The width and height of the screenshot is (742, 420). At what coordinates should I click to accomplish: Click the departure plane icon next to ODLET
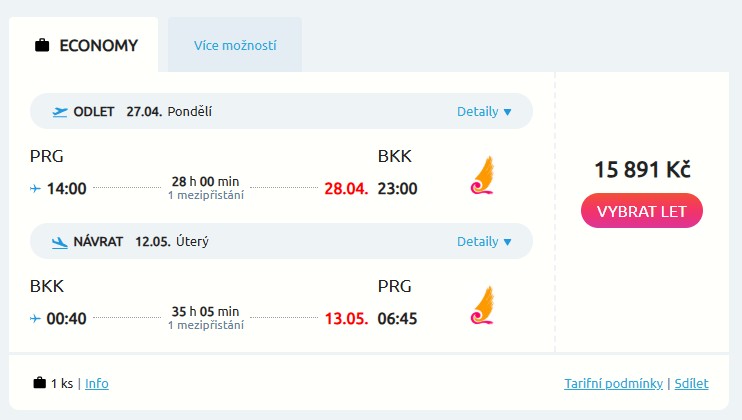[x=60, y=112]
